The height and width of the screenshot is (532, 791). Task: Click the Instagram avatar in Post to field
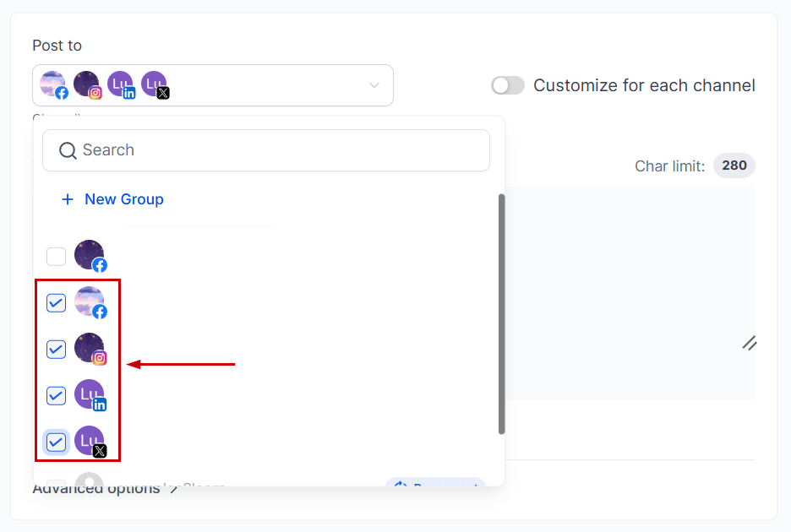pos(86,84)
